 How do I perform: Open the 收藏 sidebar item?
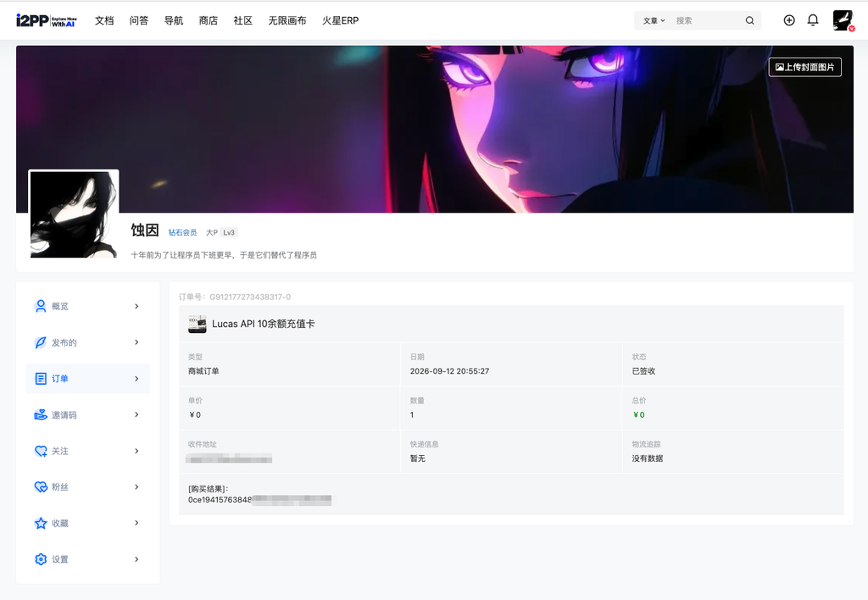point(88,523)
